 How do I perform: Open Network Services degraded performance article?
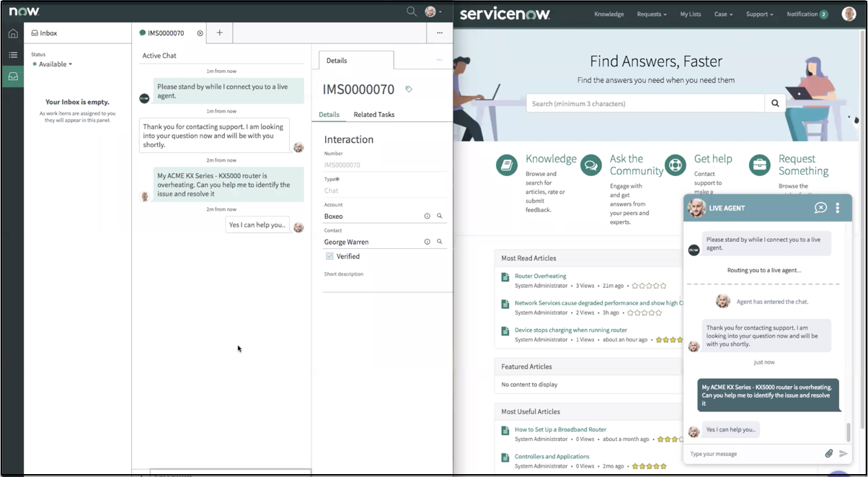coord(598,303)
